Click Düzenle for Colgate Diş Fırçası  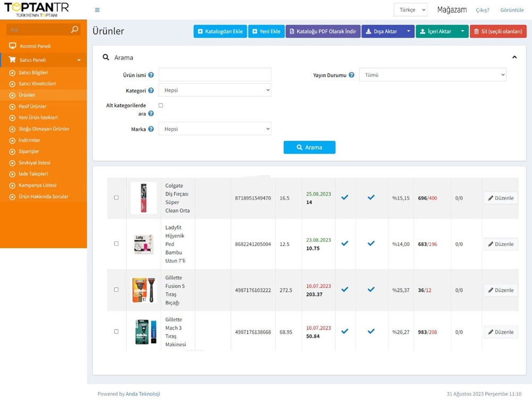pos(501,198)
